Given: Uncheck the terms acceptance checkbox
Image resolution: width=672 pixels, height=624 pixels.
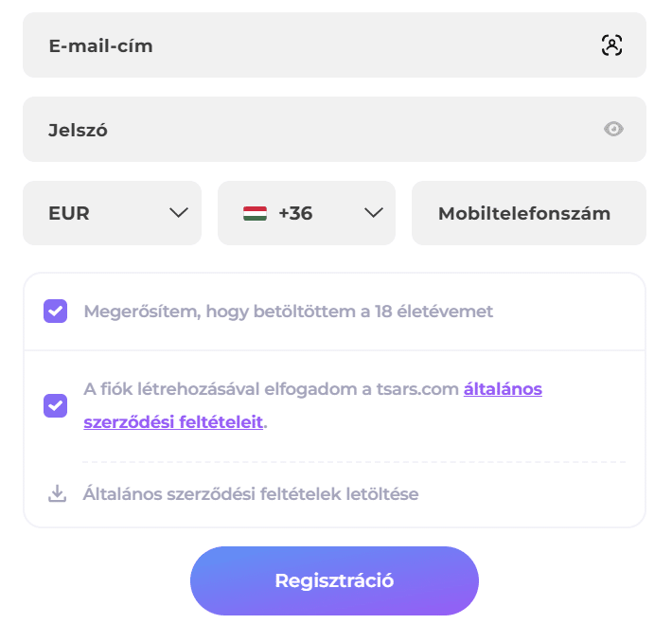Looking at the screenshot, I should (55, 405).
